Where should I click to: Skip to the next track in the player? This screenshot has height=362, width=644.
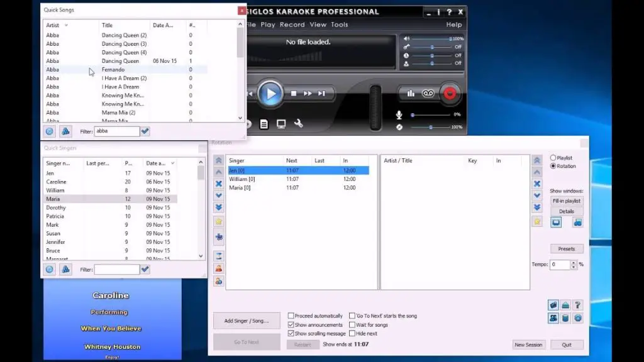(x=321, y=94)
